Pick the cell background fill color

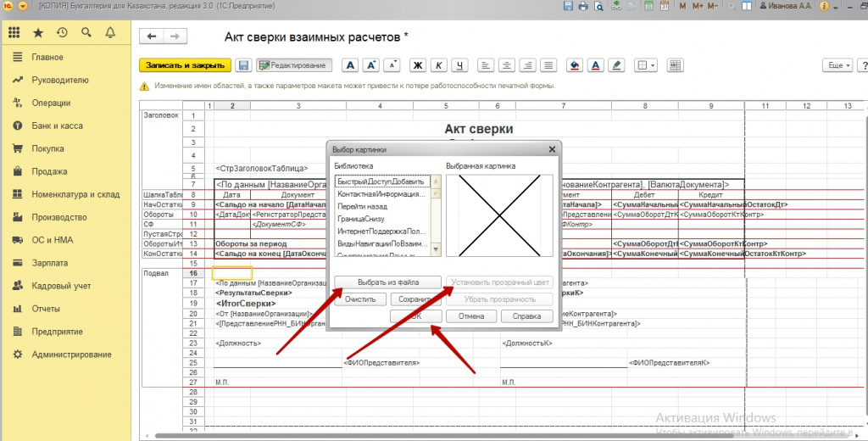tap(575, 65)
